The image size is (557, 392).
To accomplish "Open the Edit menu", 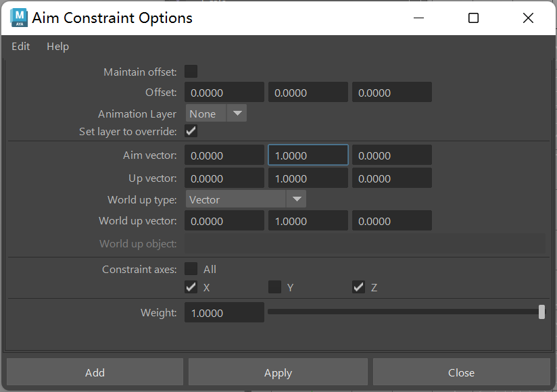I will [x=21, y=47].
